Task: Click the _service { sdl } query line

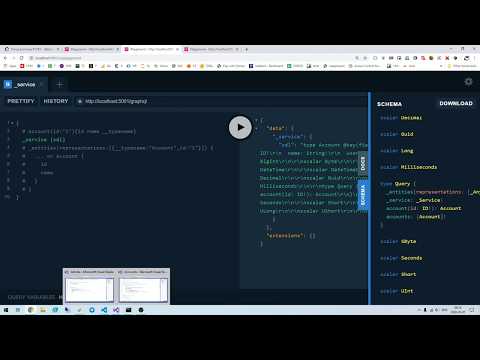Action: tap(43, 140)
